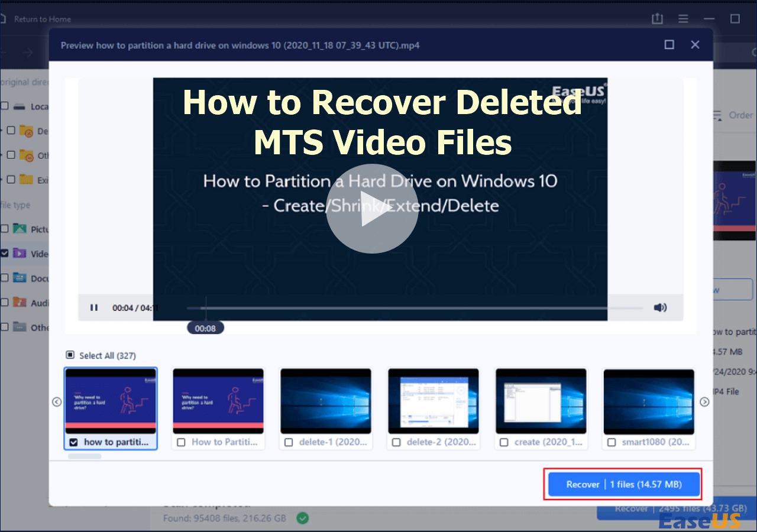Check the smart1080 file checkbox
The image size is (757, 532).
(612, 442)
